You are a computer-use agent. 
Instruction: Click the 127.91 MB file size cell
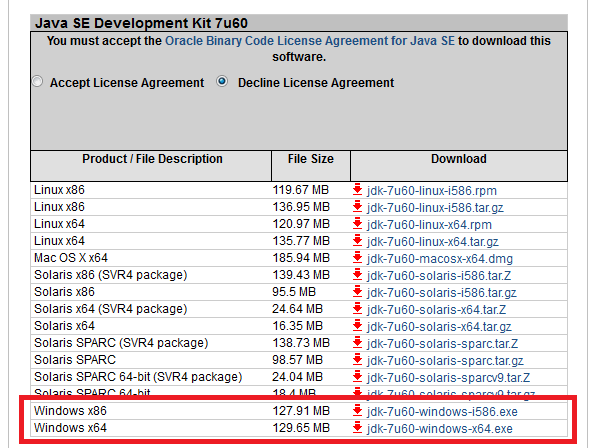pyautogui.click(x=301, y=411)
